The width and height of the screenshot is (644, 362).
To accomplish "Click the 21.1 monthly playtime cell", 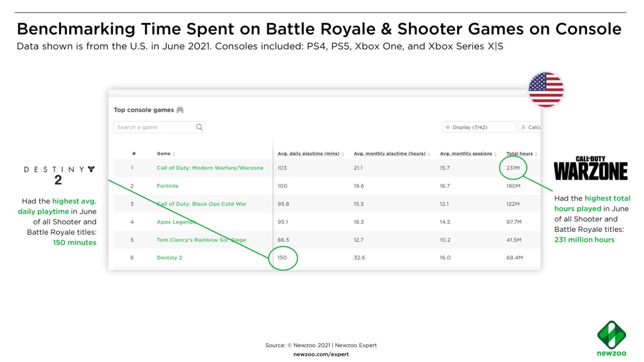I will coord(358,168).
